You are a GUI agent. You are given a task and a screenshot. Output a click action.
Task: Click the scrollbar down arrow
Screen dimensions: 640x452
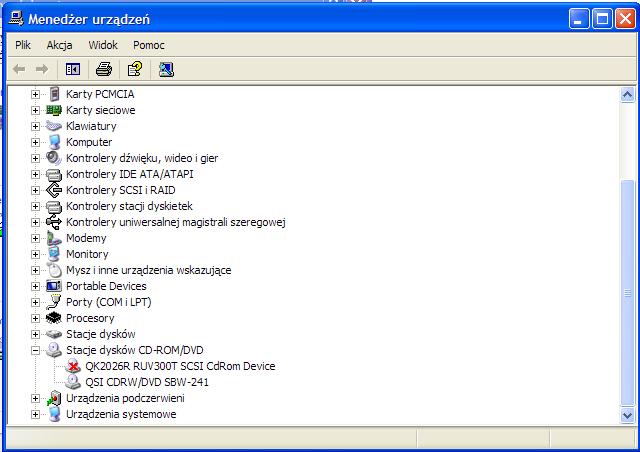point(627,416)
